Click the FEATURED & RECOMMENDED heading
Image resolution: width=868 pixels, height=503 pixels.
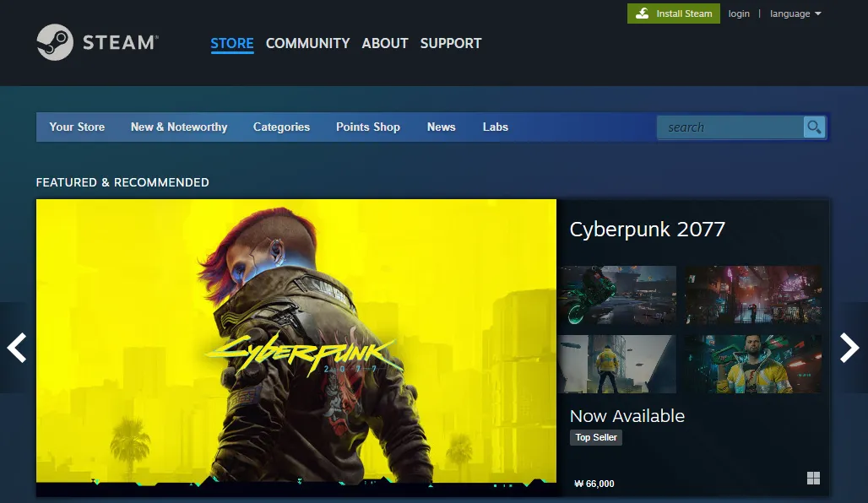coord(122,182)
